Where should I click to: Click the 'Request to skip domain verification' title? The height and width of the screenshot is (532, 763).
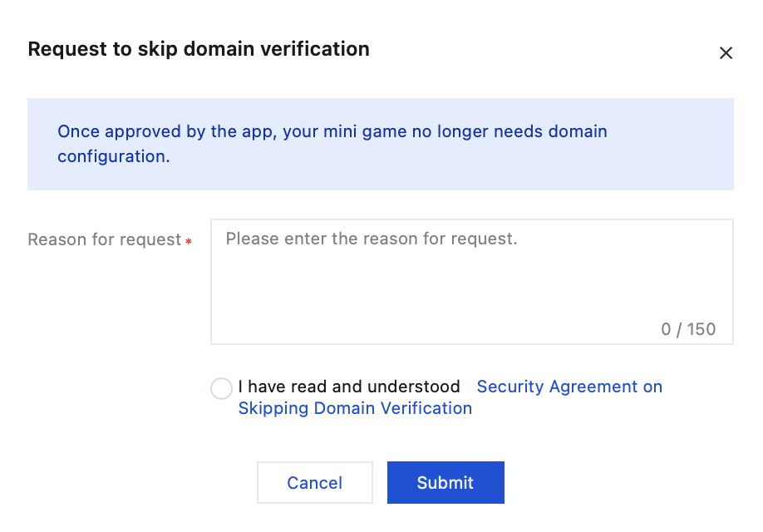[199, 49]
